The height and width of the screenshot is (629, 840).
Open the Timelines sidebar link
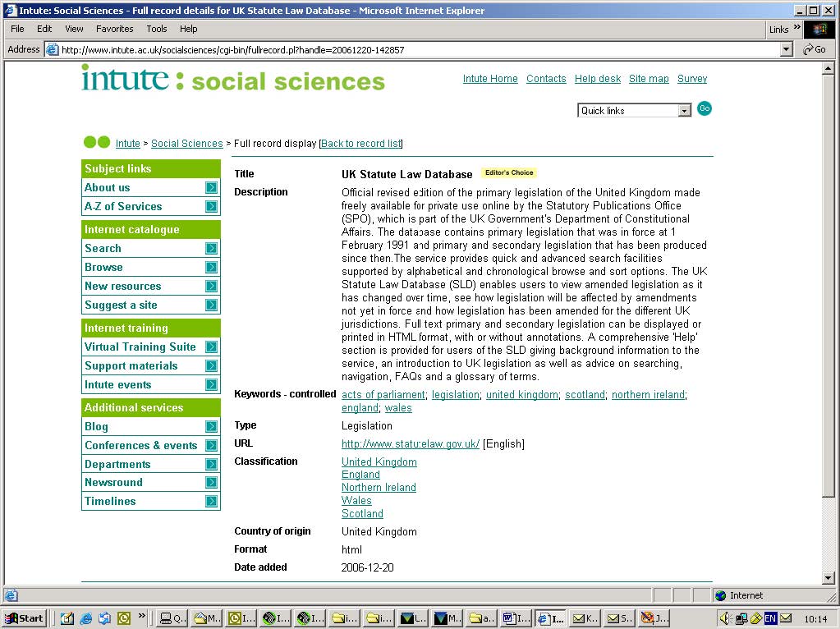pyautogui.click(x=110, y=501)
